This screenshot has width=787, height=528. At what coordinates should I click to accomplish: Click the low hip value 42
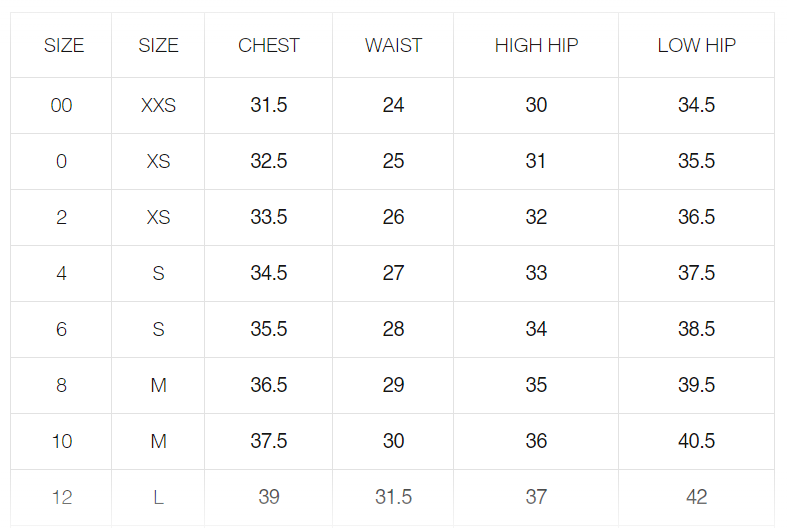click(x=696, y=497)
